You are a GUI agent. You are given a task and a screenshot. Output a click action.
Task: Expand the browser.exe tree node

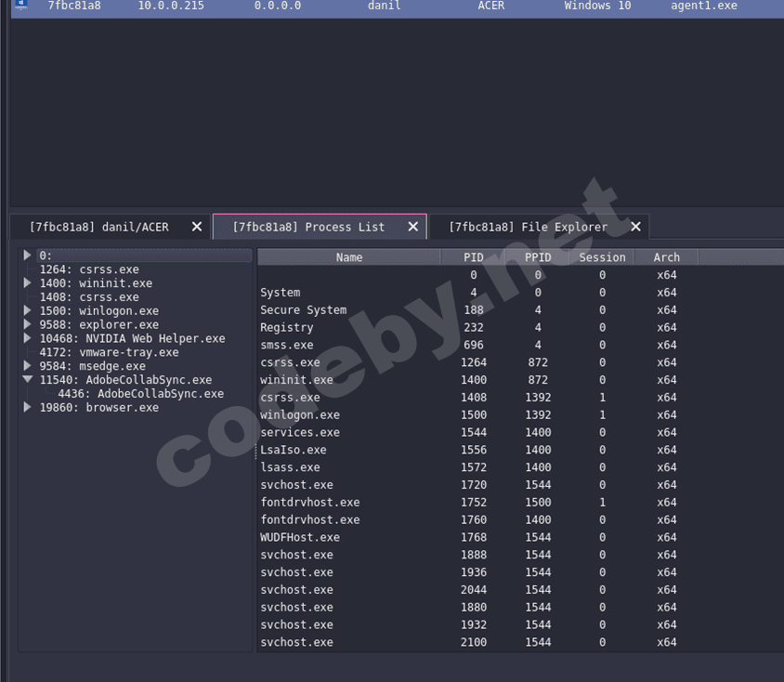point(28,407)
